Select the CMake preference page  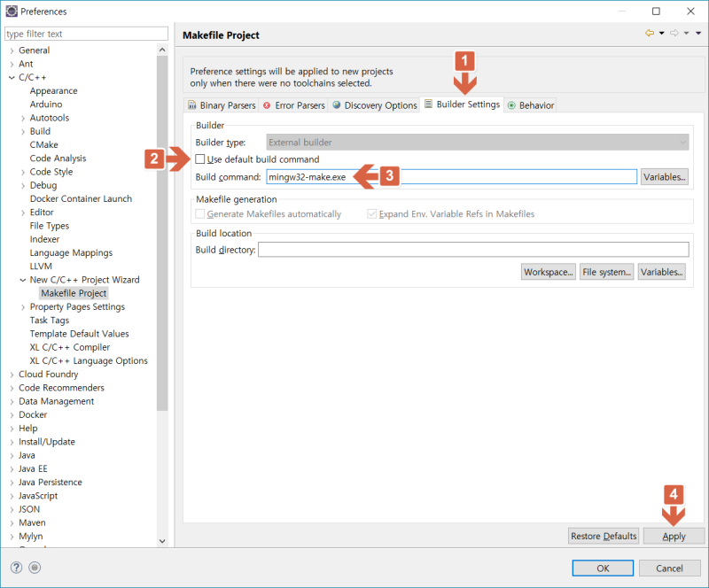tap(43, 144)
